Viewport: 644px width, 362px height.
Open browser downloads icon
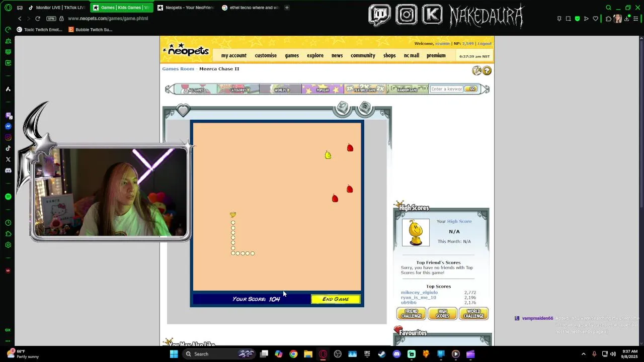pyautogui.click(x=626, y=19)
